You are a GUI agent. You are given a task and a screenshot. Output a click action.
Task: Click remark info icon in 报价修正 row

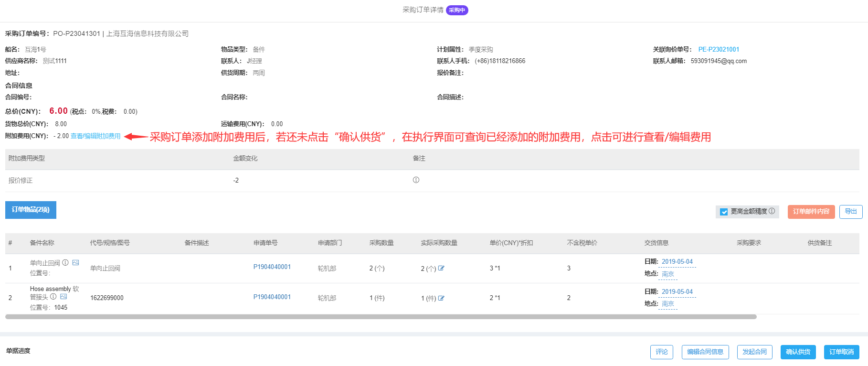[416, 180]
